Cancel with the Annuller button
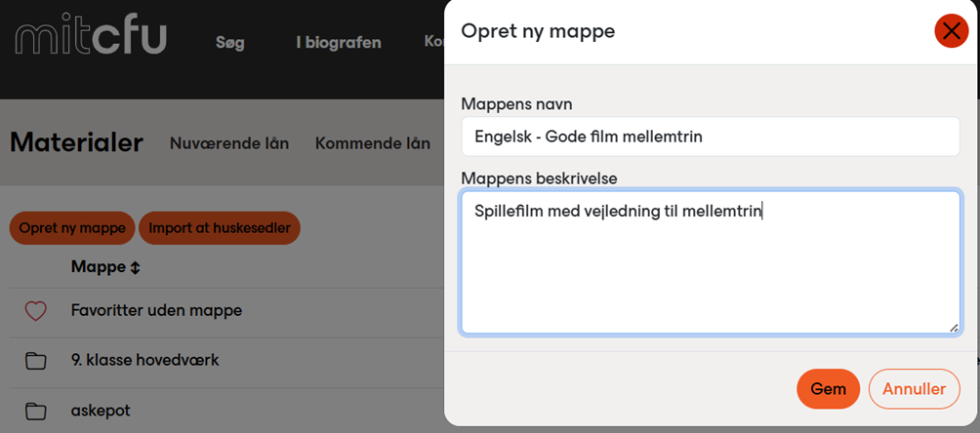This screenshot has width=980, height=433. [914, 389]
